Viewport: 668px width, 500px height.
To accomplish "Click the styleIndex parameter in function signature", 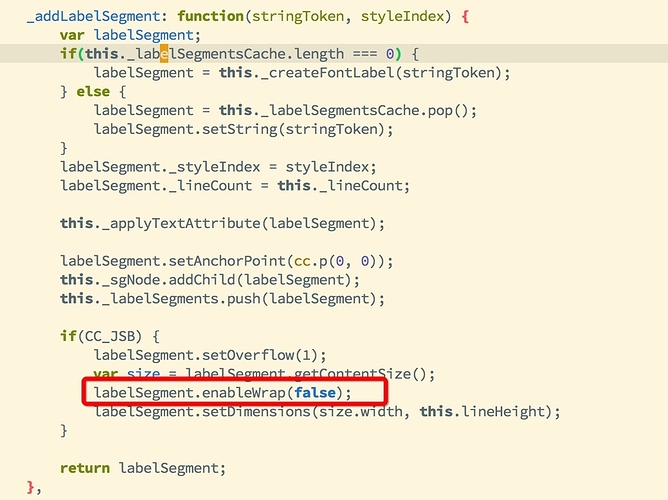I will click(402, 17).
